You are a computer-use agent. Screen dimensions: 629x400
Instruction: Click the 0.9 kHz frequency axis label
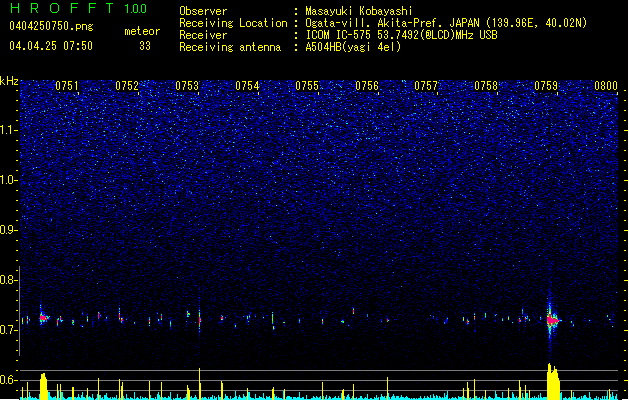click(x=9, y=230)
